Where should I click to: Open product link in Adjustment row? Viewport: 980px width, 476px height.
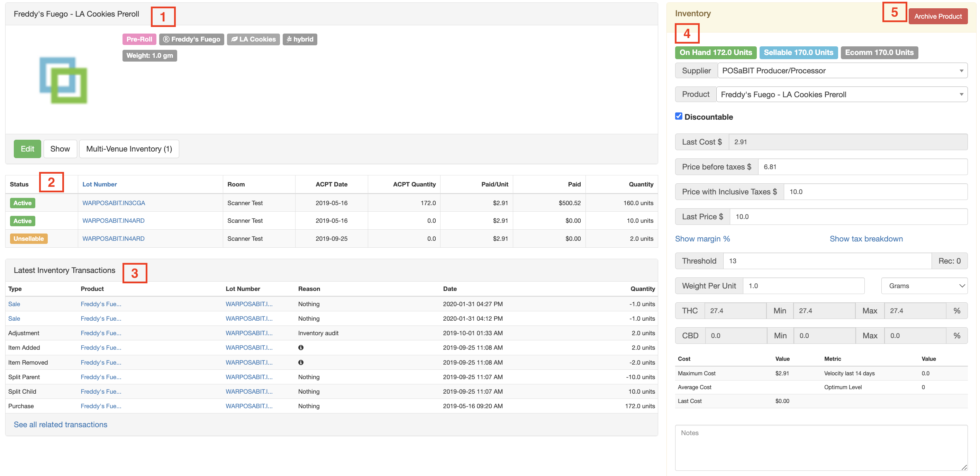pos(101,333)
